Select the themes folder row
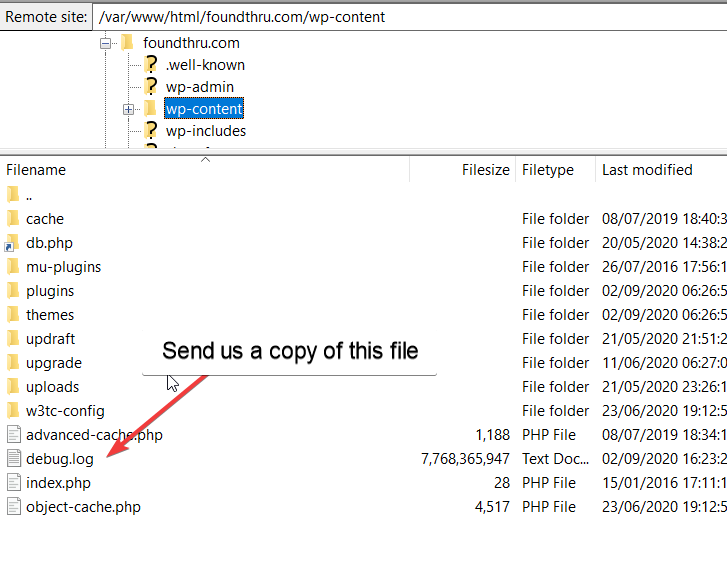 (x=364, y=315)
